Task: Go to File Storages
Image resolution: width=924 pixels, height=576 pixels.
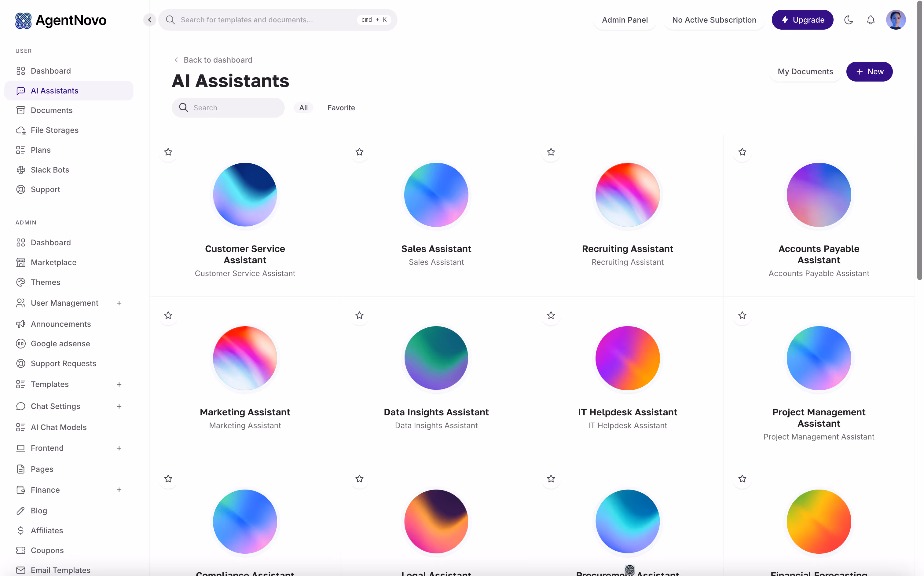Action: click(x=69, y=130)
